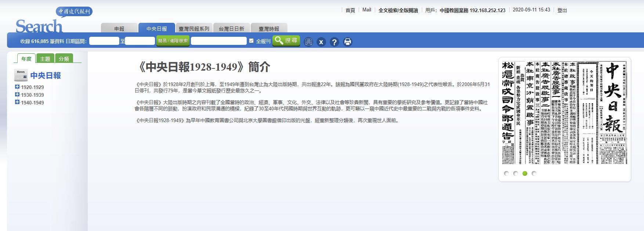Select the fourth carousel dot indicator
Screen dimensions: 644x231
click(x=534, y=173)
